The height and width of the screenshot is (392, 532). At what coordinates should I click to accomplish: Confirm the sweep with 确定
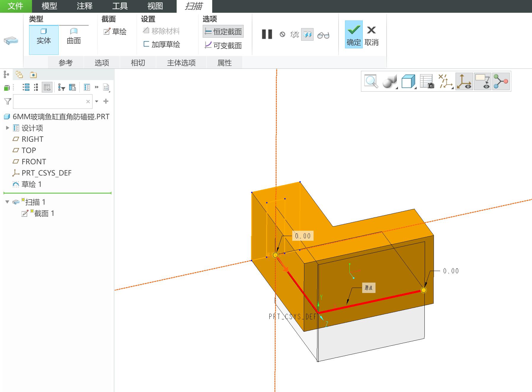click(354, 35)
